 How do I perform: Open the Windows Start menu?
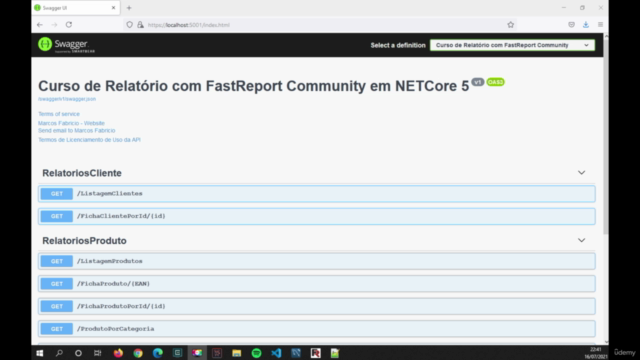40,353
